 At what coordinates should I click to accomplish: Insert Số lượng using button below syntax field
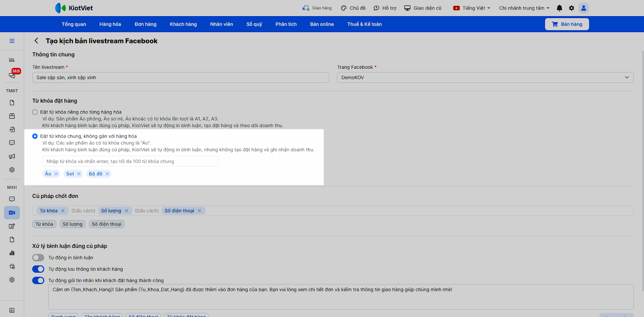pos(72,224)
